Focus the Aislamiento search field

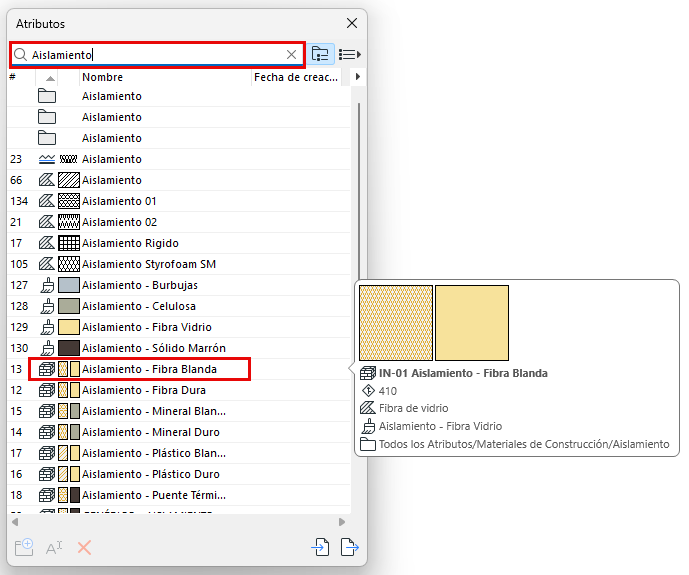click(x=157, y=54)
